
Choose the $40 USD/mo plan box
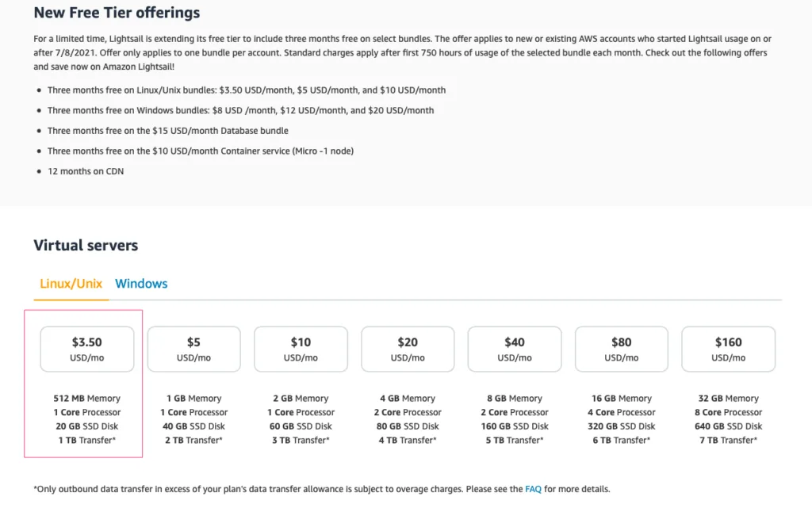coord(515,349)
